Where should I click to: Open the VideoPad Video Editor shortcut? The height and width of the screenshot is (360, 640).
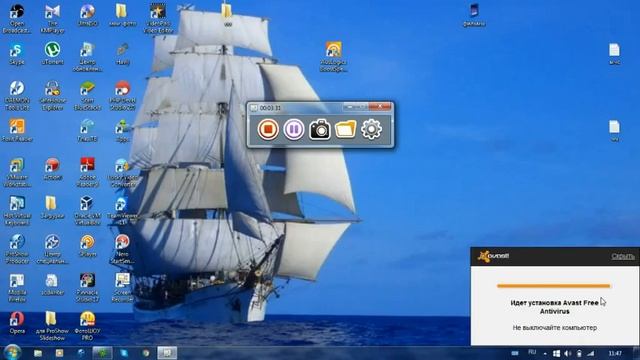click(158, 18)
